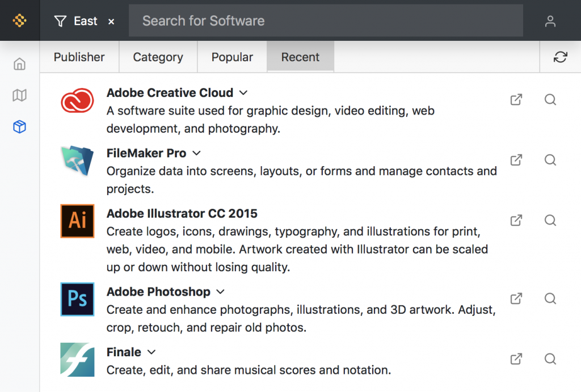Switch to the Category tab
This screenshot has width=581, height=392.
158,57
